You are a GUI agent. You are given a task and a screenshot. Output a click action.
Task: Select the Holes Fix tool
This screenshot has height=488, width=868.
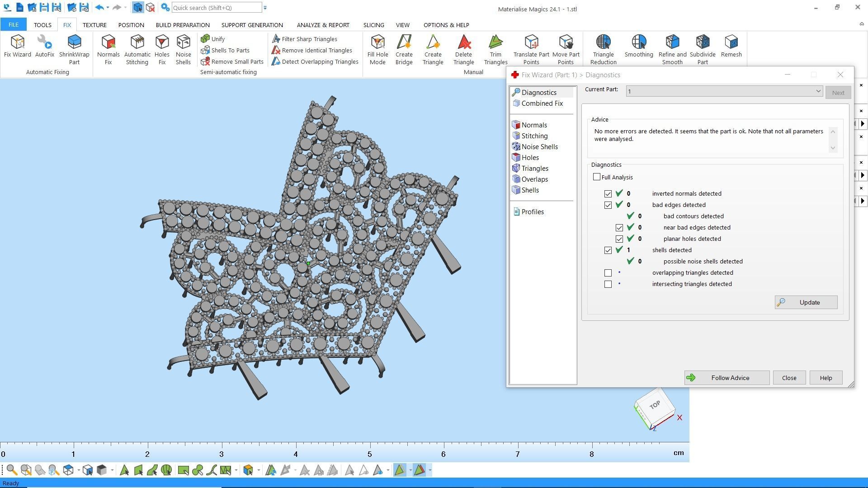(x=162, y=49)
